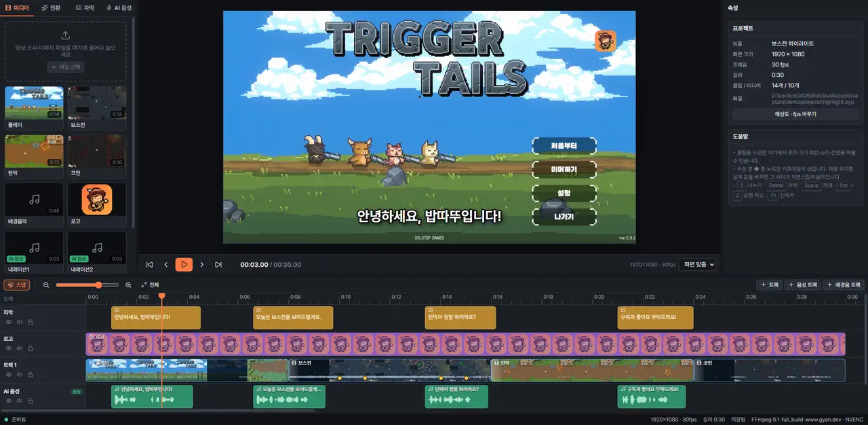Click the upload icon in the drop zone

tap(66, 35)
